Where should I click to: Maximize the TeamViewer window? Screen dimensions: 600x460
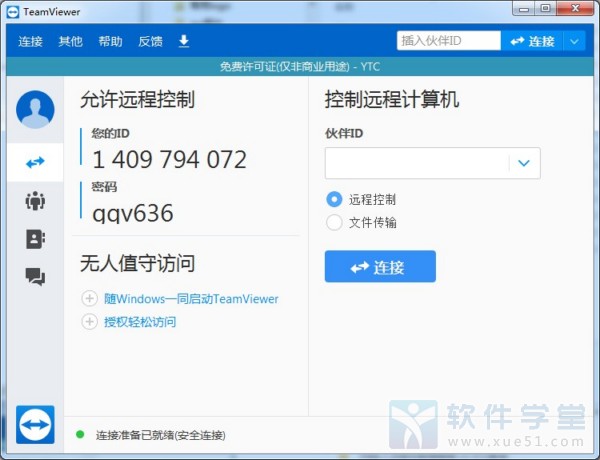coord(545,8)
